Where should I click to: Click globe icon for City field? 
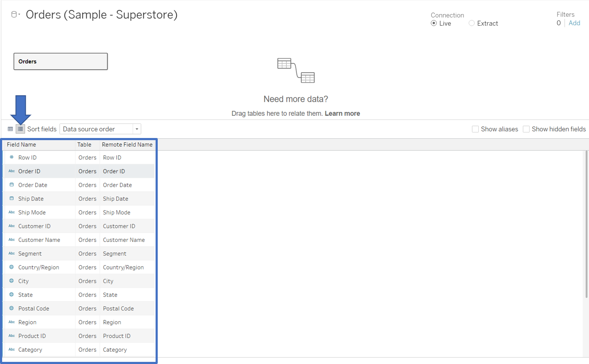pyautogui.click(x=12, y=281)
